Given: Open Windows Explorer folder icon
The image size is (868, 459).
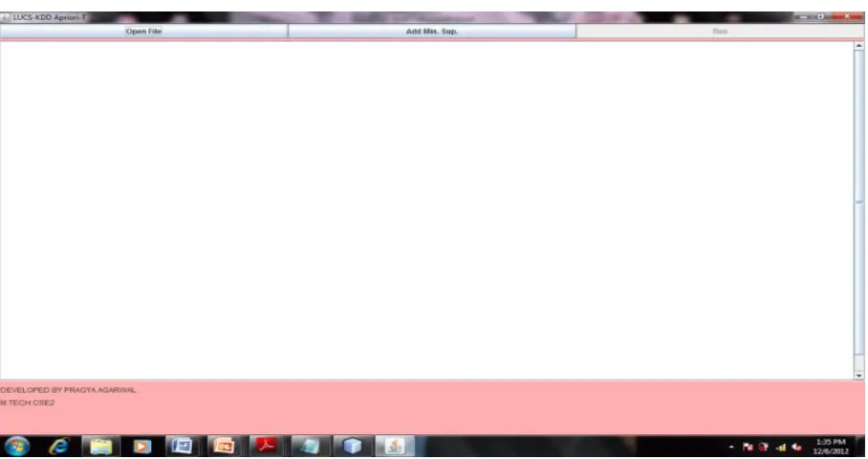Looking at the screenshot, I should tap(100, 447).
